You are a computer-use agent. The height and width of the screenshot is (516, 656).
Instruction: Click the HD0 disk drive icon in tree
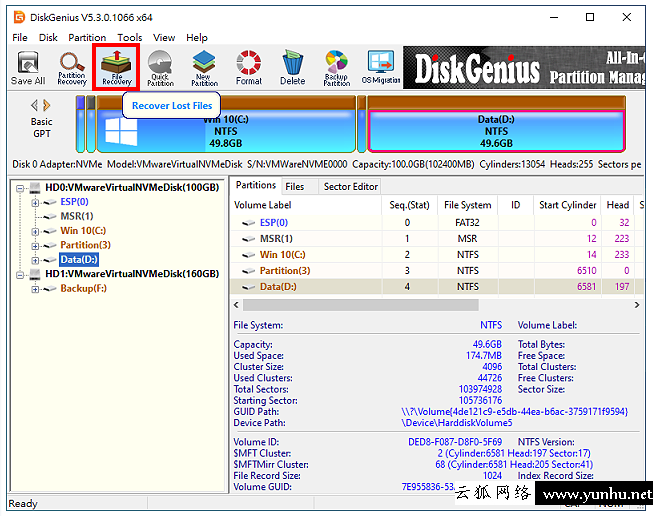point(35,187)
